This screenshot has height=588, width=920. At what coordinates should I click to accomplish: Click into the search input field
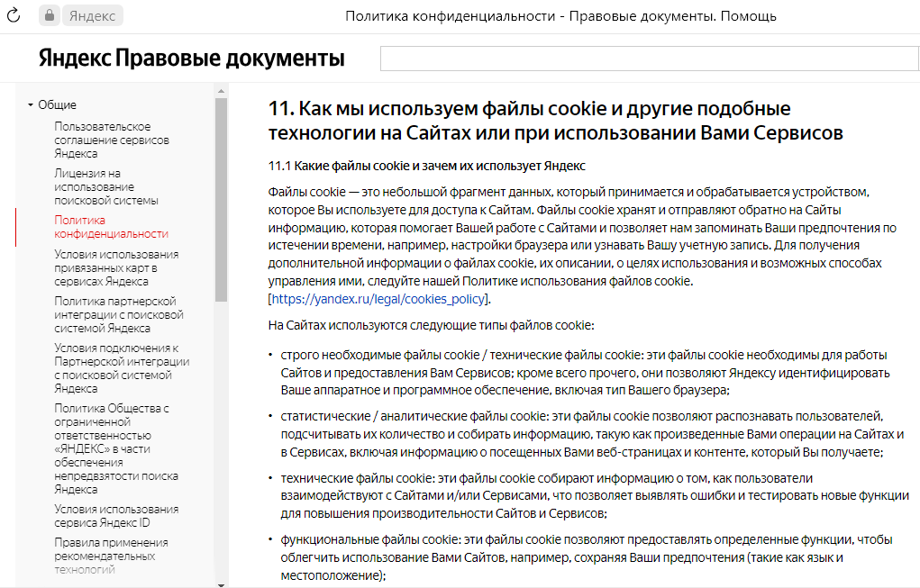[x=649, y=59]
